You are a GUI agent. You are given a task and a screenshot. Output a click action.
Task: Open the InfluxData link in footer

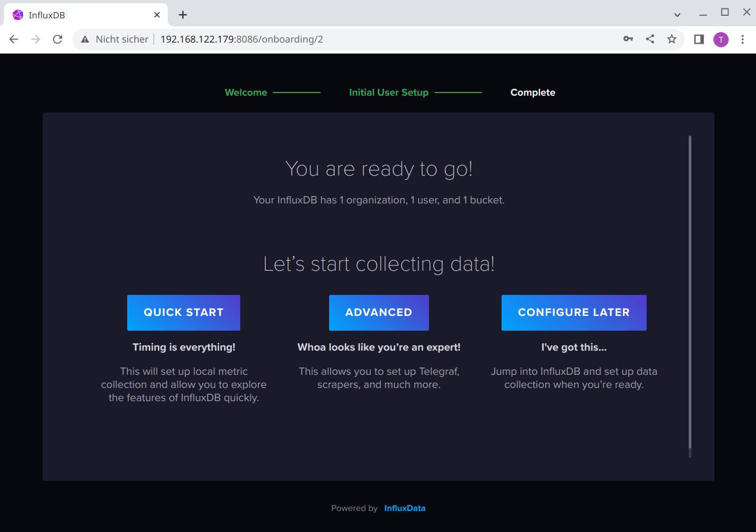coord(405,508)
